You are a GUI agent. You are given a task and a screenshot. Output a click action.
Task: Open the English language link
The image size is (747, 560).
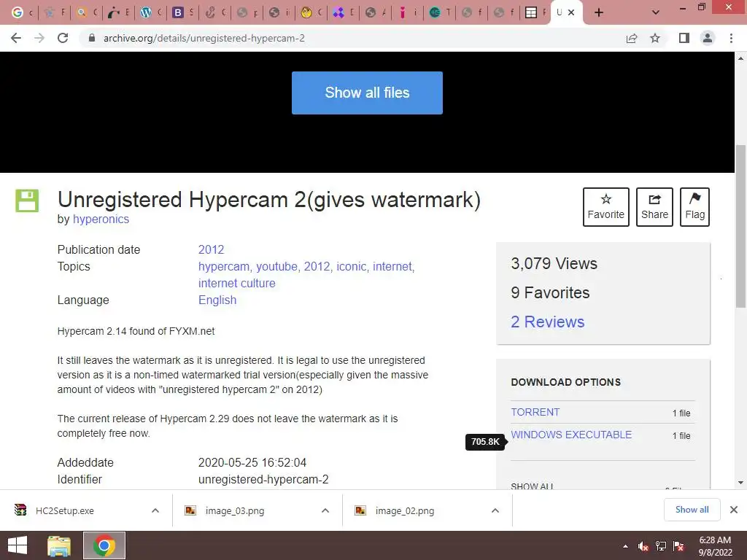[217, 300]
